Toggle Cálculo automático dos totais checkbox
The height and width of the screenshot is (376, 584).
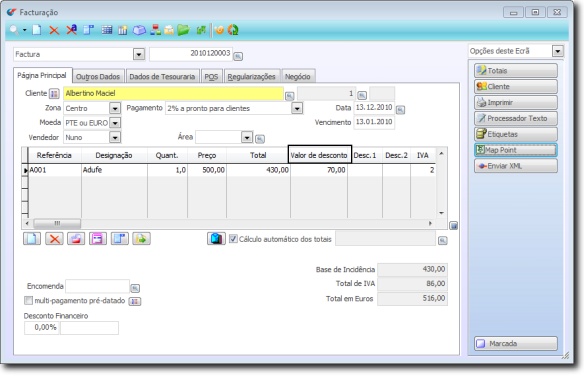pos(233,239)
